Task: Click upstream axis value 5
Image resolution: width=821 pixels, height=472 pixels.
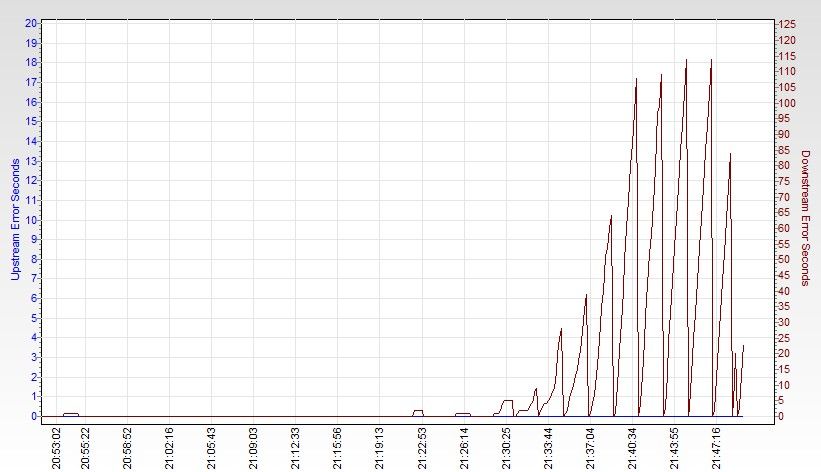Action: [34, 318]
